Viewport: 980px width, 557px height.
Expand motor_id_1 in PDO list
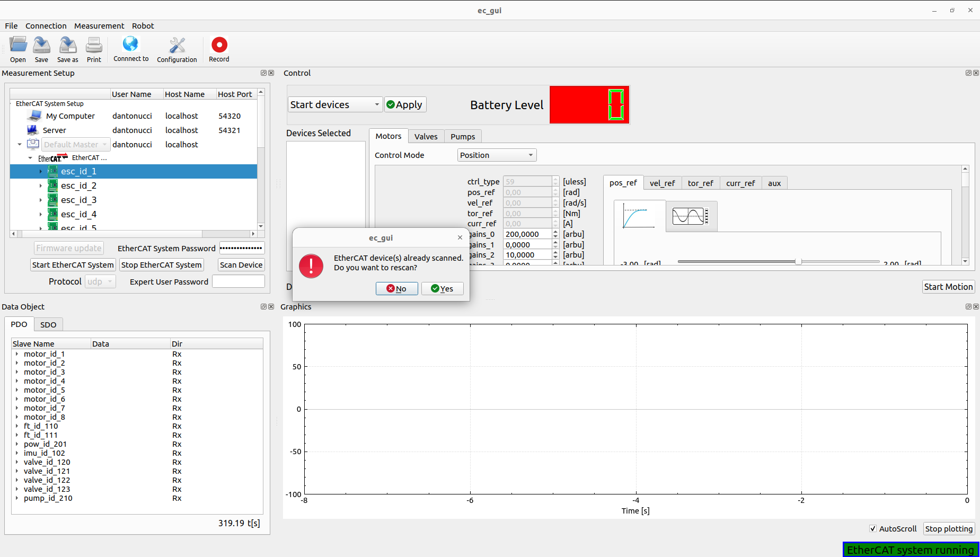(17, 354)
